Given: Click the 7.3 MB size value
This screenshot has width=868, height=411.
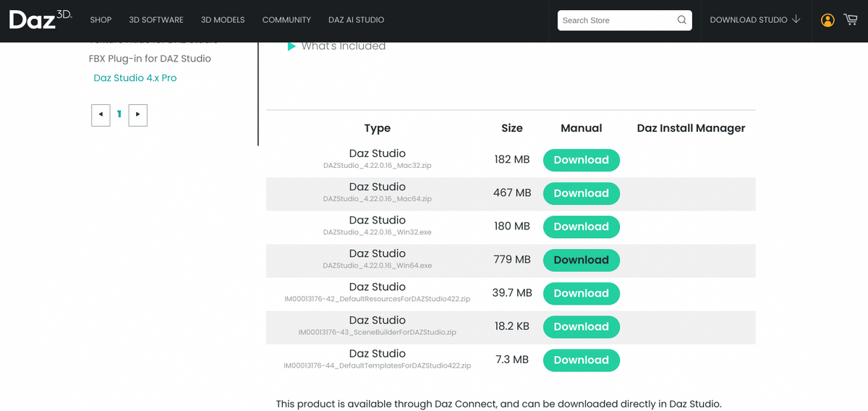Looking at the screenshot, I should pos(512,359).
